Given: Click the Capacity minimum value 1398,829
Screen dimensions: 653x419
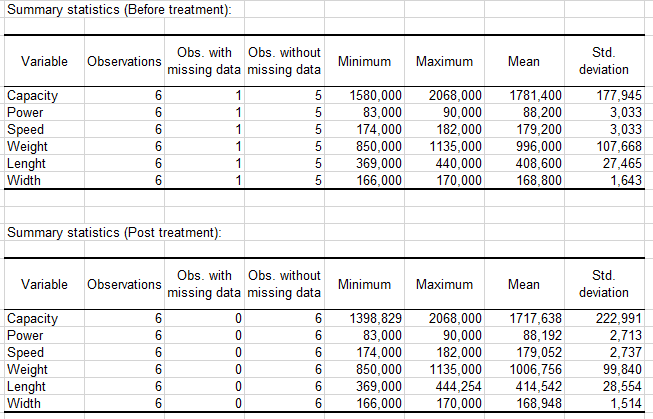Looking at the screenshot, I should click(375, 319).
